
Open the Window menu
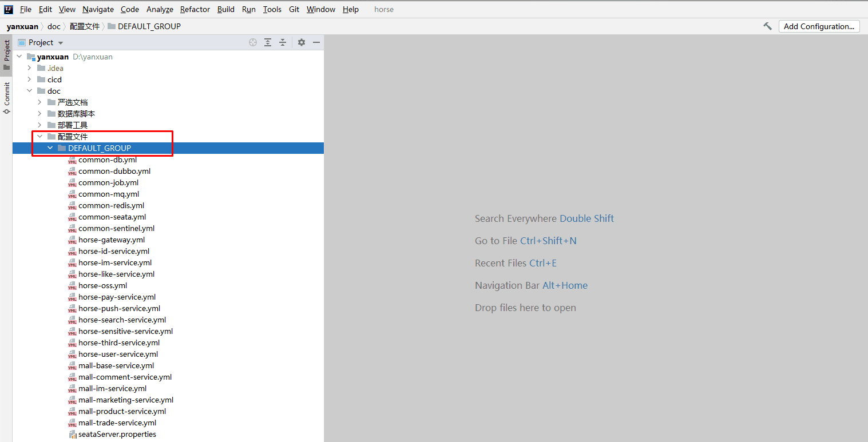tap(321, 9)
